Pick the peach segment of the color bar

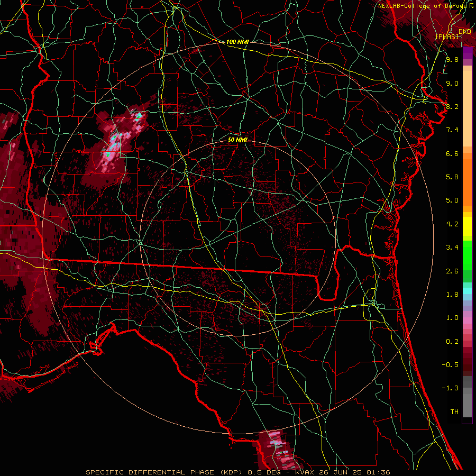(467, 106)
